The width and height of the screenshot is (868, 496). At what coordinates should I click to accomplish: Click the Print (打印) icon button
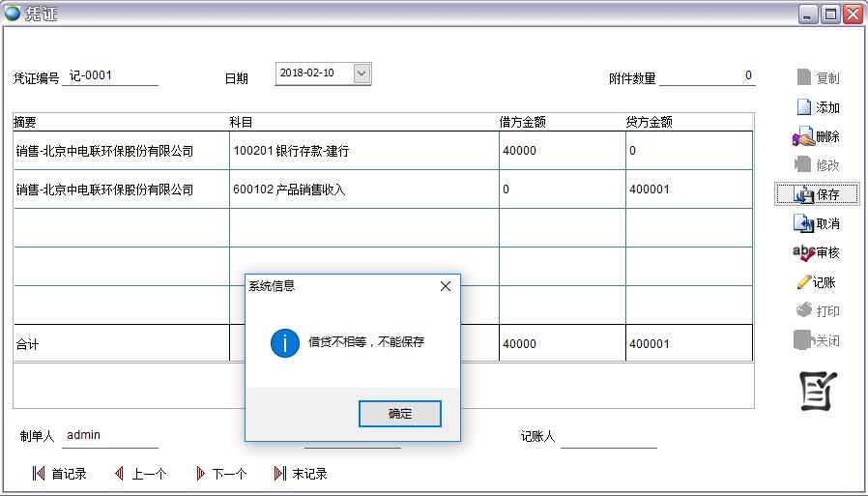point(816,311)
